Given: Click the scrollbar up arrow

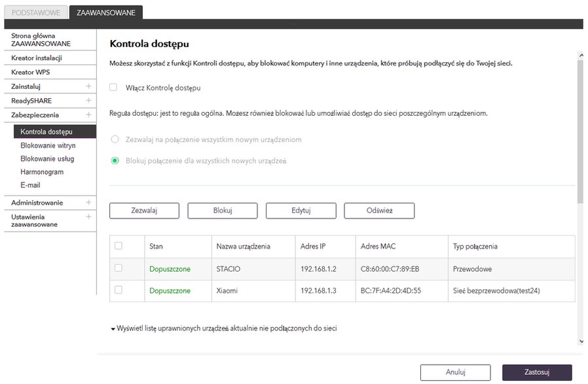Looking at the screenshot, I should (x=581, y=55).
